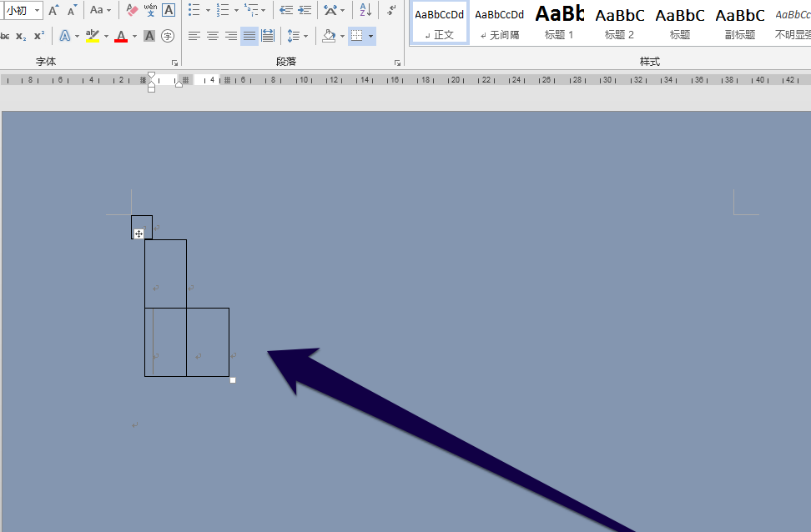
Task: Click the Shrink Font icon
Action: [x=72, y=10]
